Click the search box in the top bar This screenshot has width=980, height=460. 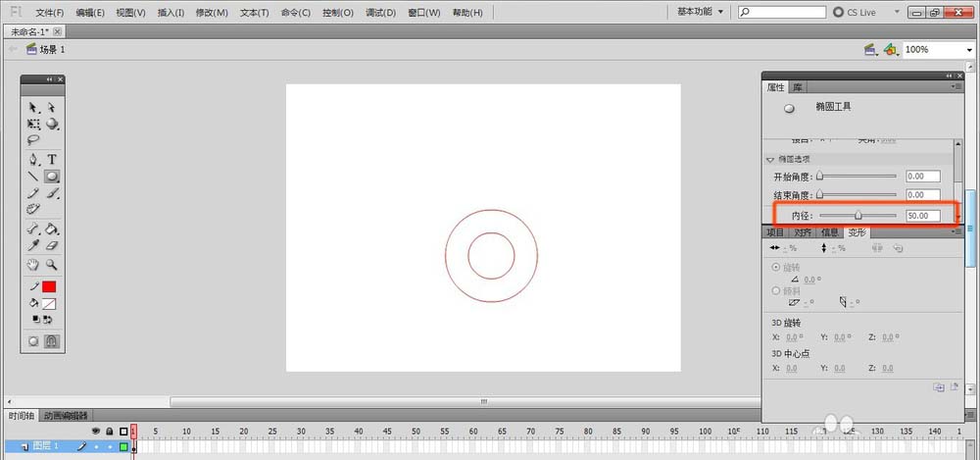click(x=782, y=12)
